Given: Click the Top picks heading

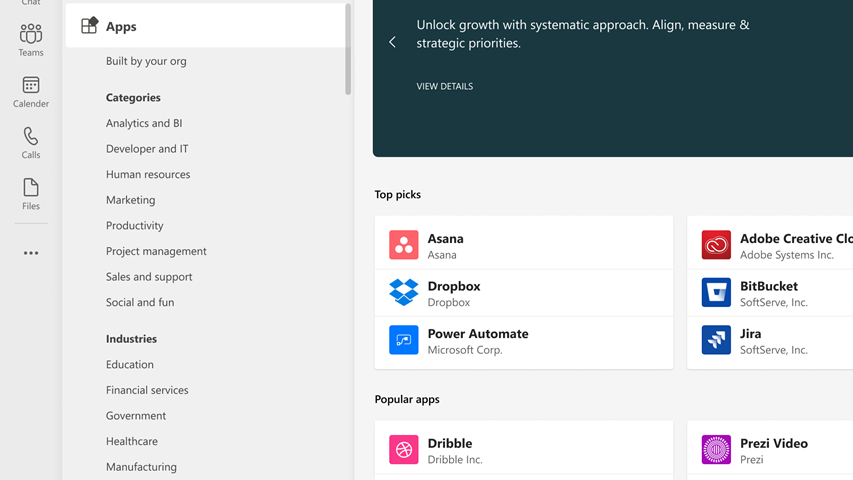Looking at the screenshot, I should [398, 194].
